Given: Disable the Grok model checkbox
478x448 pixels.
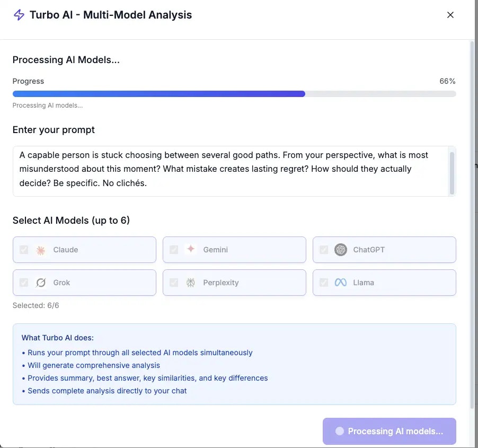Looking at the screenshot, I should 24,283.
